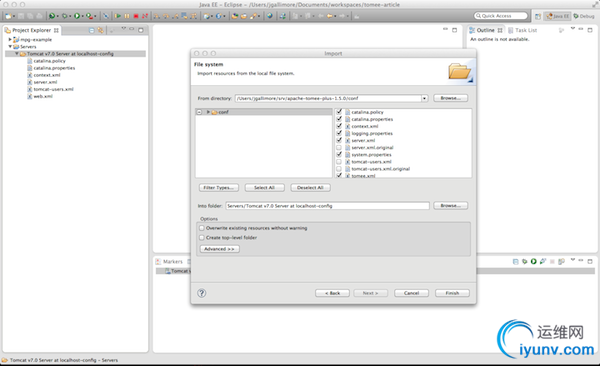Click the Skip All Breakpoints toolbar icon
Screen dimensions: 600x366
tap(106, 16)
